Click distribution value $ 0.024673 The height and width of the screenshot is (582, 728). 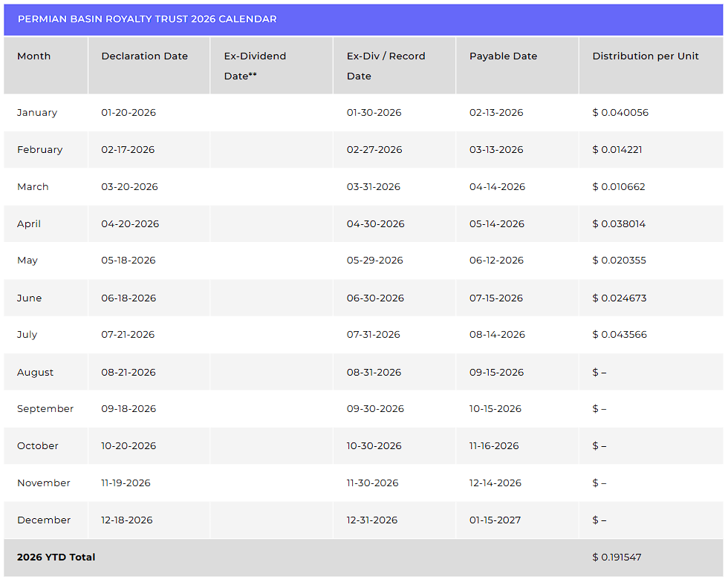pyautogui.click(x=620, y=298)
